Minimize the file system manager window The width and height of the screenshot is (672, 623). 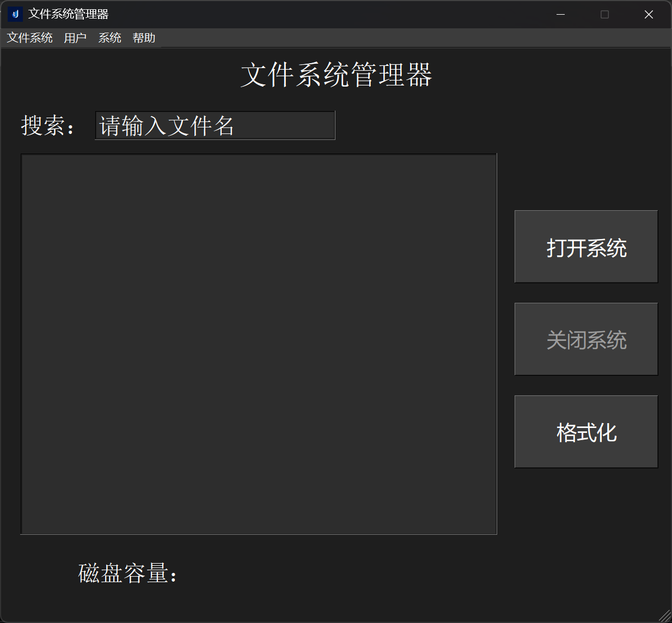[x=560, y=14]
